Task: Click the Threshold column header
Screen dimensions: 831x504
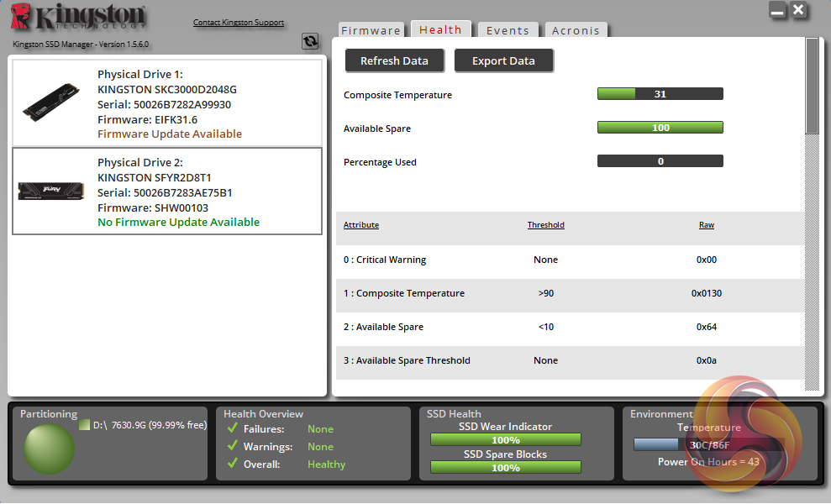Action: (x=546, y=225)
